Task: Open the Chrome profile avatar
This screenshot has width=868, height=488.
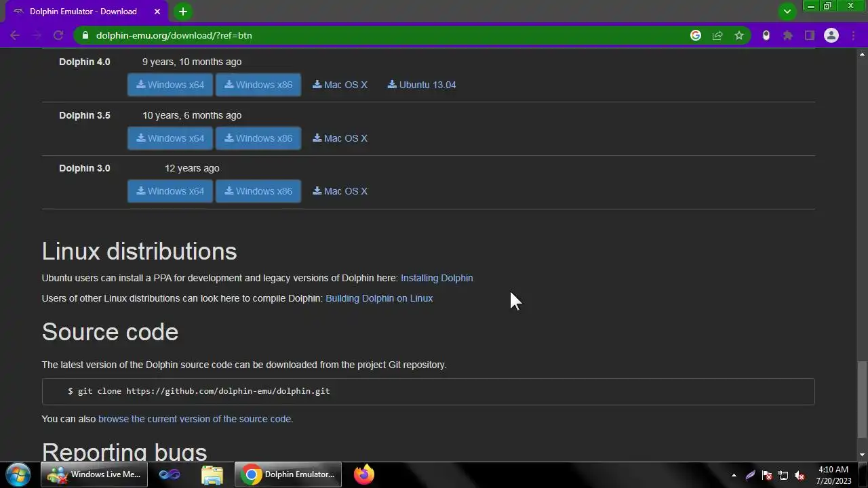Action: [x=831, y=35]
